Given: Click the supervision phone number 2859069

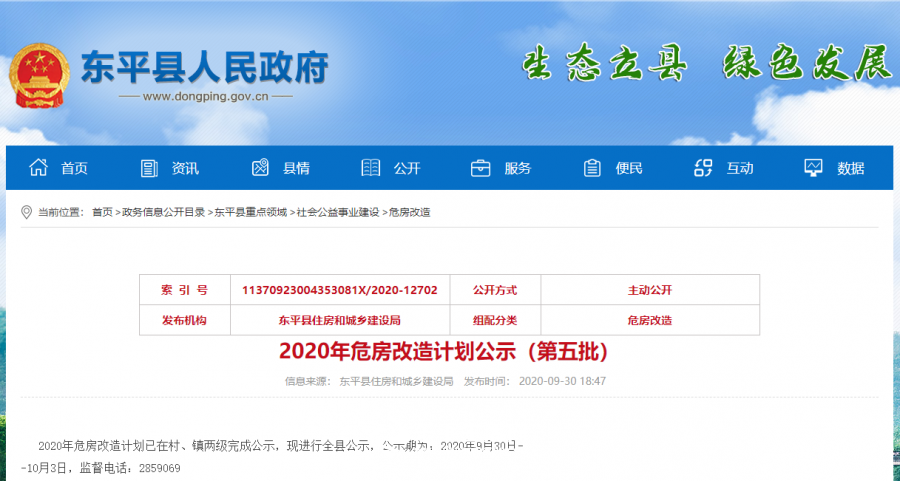Looking at the screenshot, I should (160, 468).
